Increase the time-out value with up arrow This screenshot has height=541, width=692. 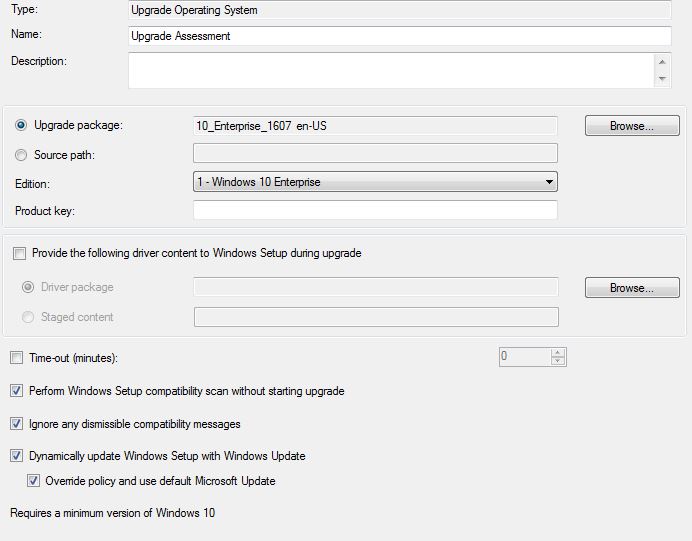click(558, 353)
